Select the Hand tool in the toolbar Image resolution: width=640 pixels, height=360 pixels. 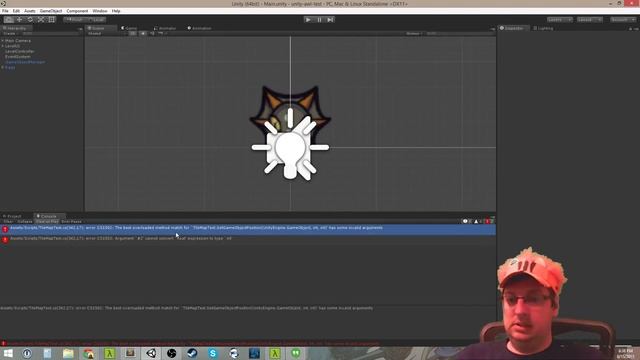click(9, 20)
